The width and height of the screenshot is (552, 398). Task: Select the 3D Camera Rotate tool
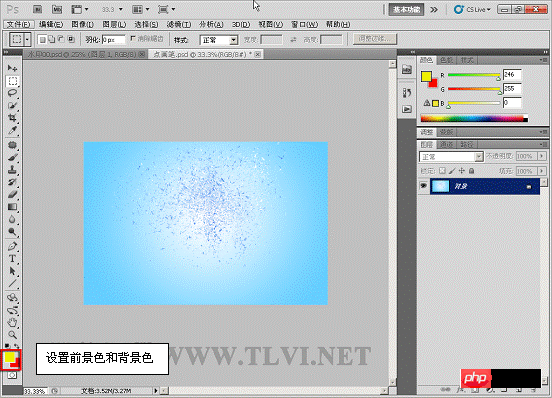tap(12, 310)
